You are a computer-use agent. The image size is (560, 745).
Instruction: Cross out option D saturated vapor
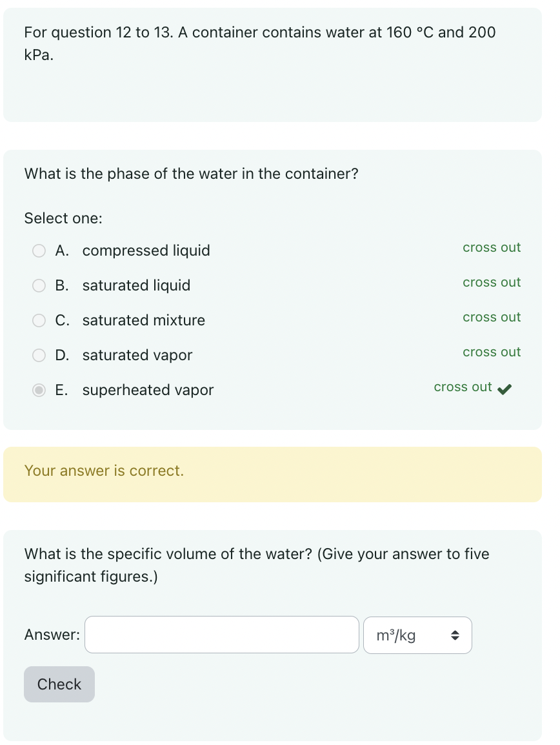[492, 352]
